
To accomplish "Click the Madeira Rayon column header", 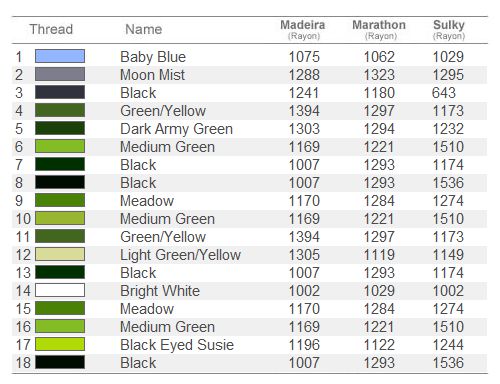I will (303, 30).
